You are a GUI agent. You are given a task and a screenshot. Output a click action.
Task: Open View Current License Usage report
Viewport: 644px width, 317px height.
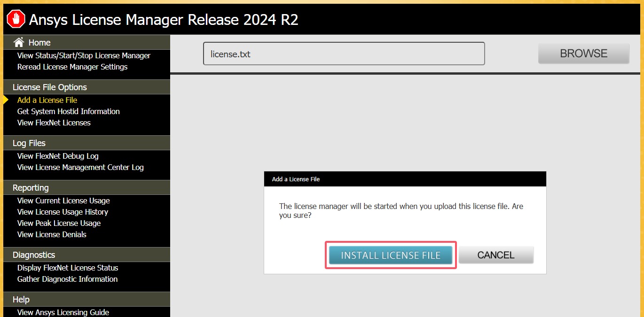tap(63, 201)
